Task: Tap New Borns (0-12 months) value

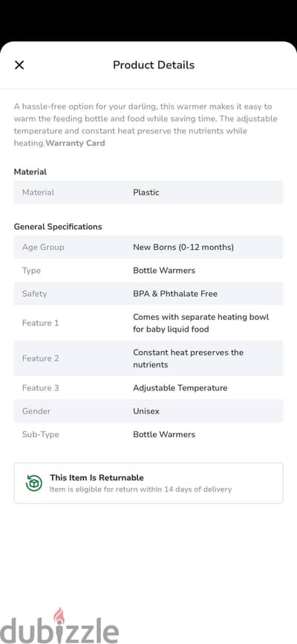Action: [x=183, y=247]
